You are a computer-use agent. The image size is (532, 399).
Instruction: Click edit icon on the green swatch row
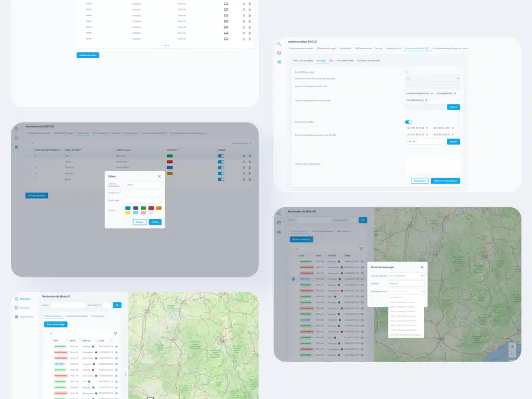click(244, 156)
